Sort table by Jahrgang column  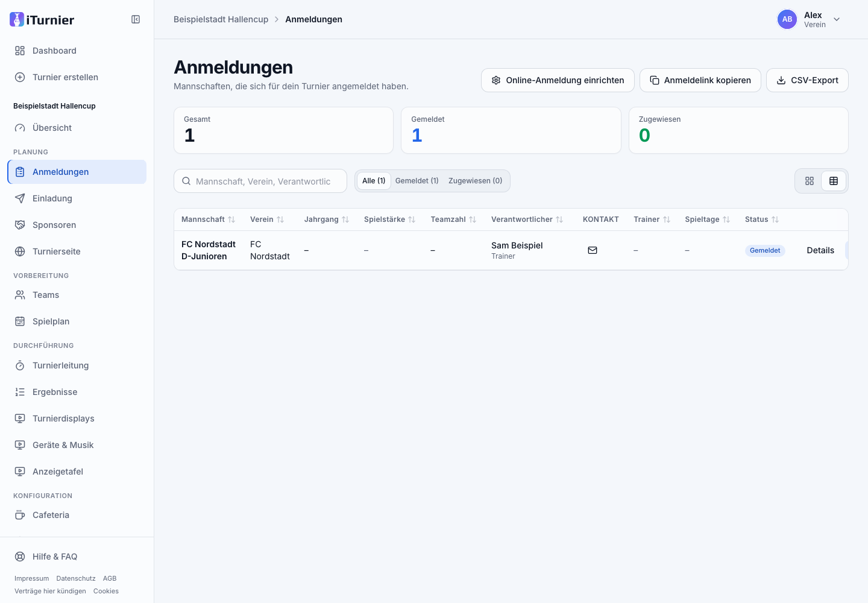(327, 219)
